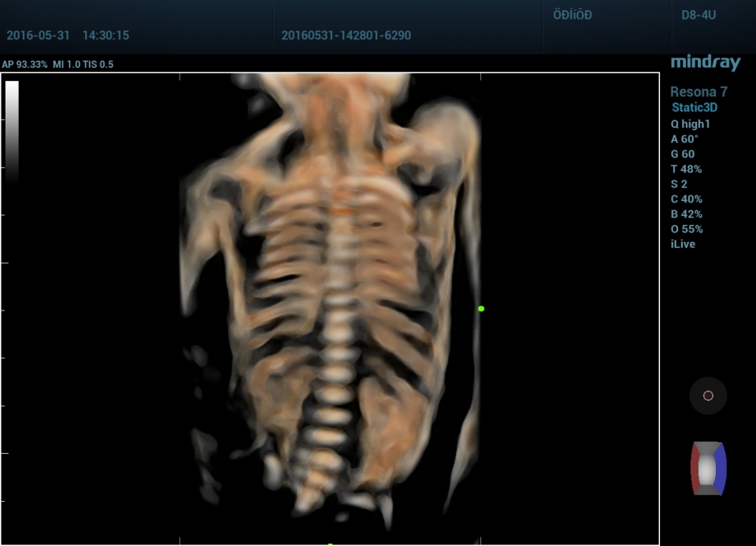The width and height of the screenshot is (756, 546).
Task: Click the grayscale bar at top-left of image
Action: 12,126
